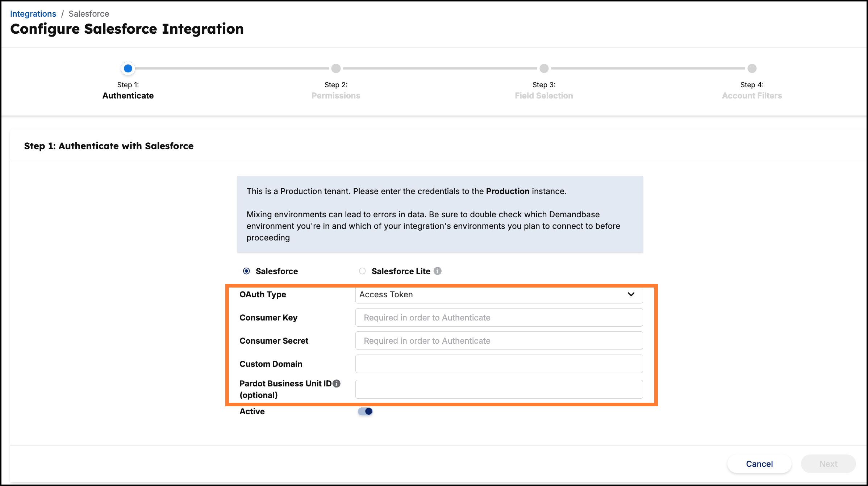868x486 pixels.
Task: Click the Configure Salesforce Integration heading
Action: (x=127, y=29)
